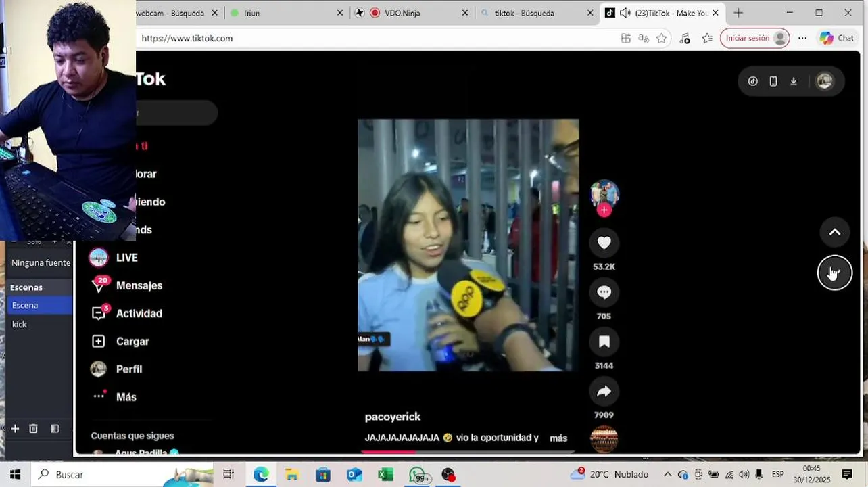Click the phone app icon in top pill

tap(773, 81)
